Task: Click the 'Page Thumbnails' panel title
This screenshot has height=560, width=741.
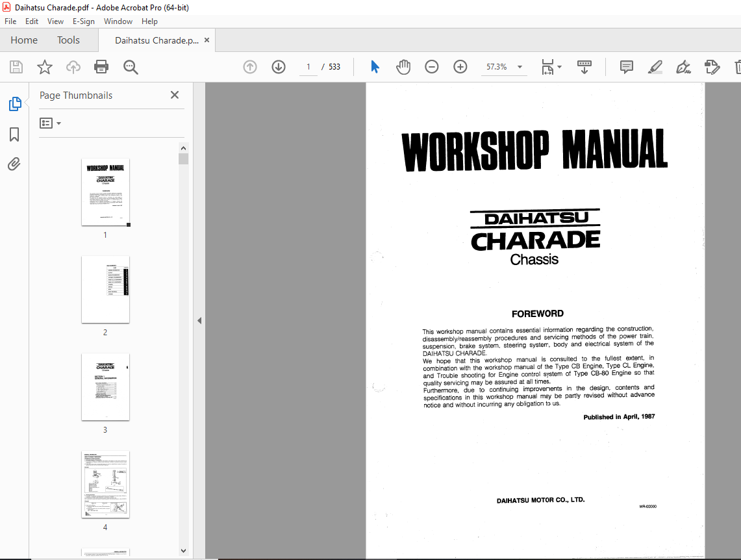Action: 76,95
